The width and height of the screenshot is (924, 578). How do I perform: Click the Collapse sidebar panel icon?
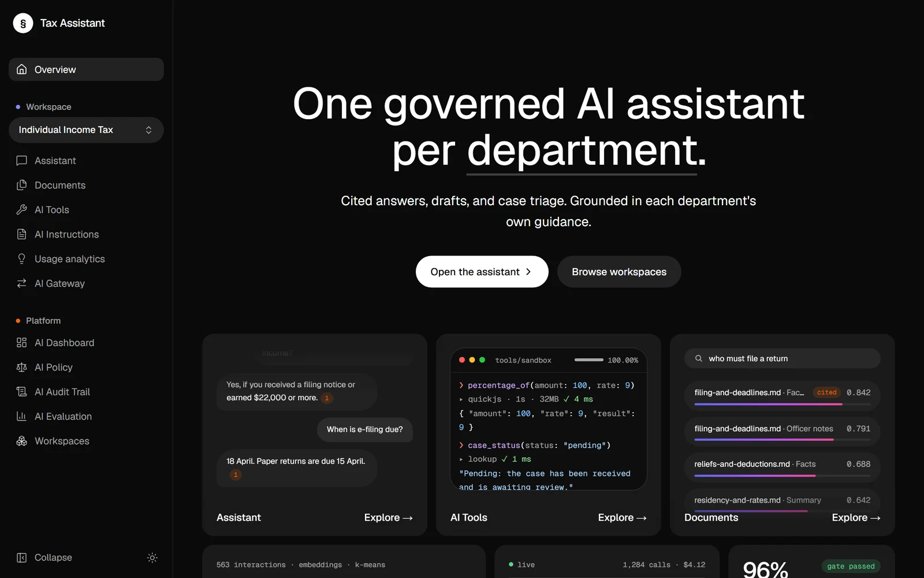pos(22,558)
